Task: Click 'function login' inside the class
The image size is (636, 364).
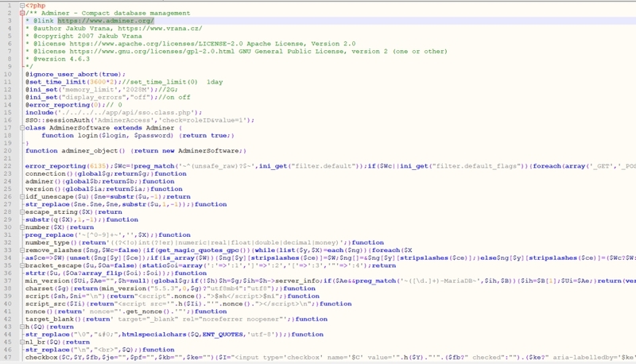Action: pos(69,136)
